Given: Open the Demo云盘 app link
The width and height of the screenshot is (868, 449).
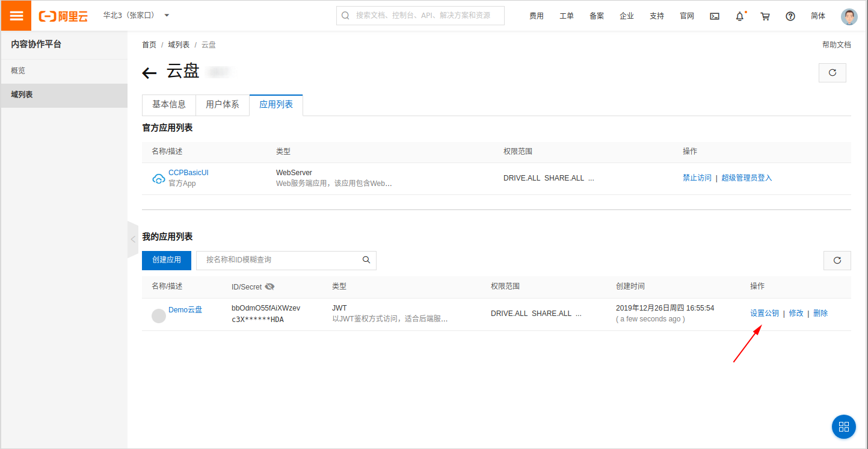Looking at the screenshot, I should tap(185, 310).
